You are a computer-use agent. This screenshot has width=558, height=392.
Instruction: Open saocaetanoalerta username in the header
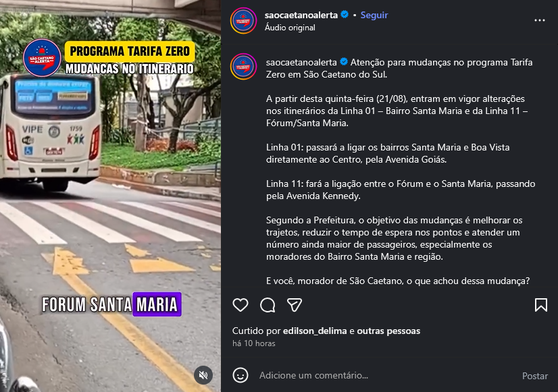[301, 15]
